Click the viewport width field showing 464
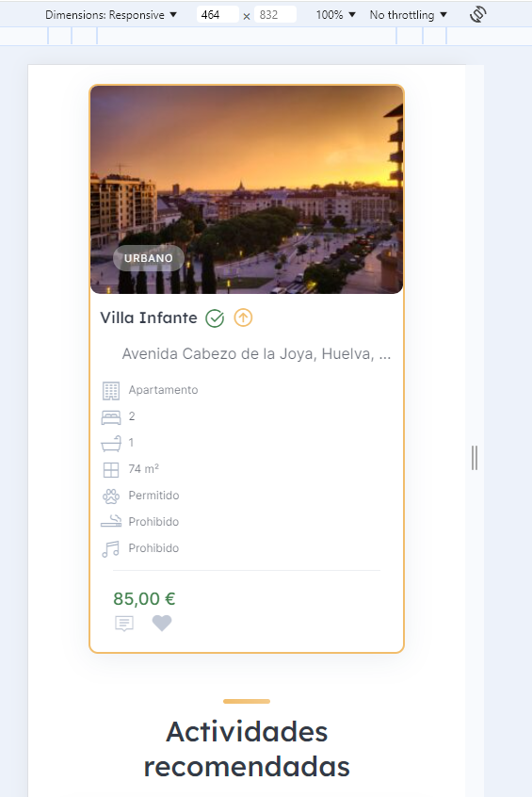 point(218,15)
